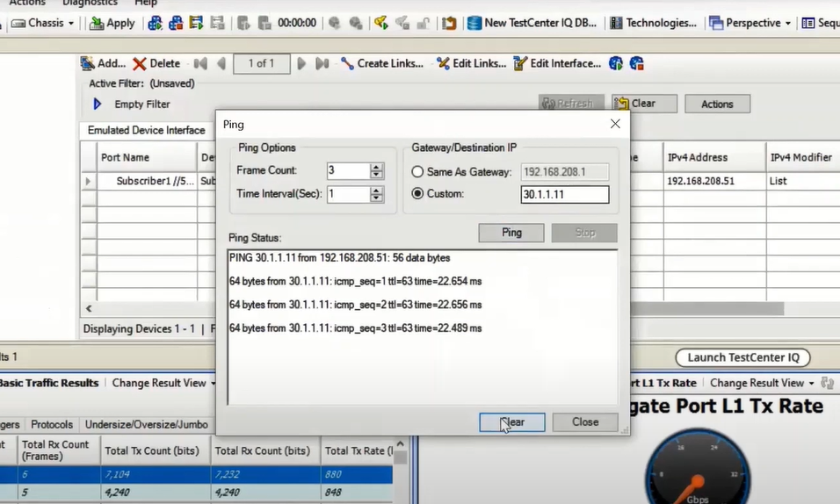Increase Frame Count with up arrow
The width and height of the screenshot is (840, 504).
377,167
